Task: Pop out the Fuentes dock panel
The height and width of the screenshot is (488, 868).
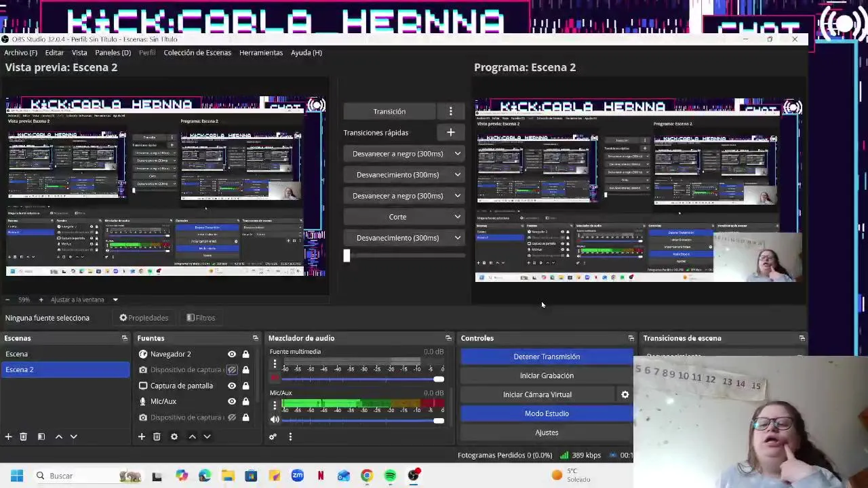Action: (255, 338)
